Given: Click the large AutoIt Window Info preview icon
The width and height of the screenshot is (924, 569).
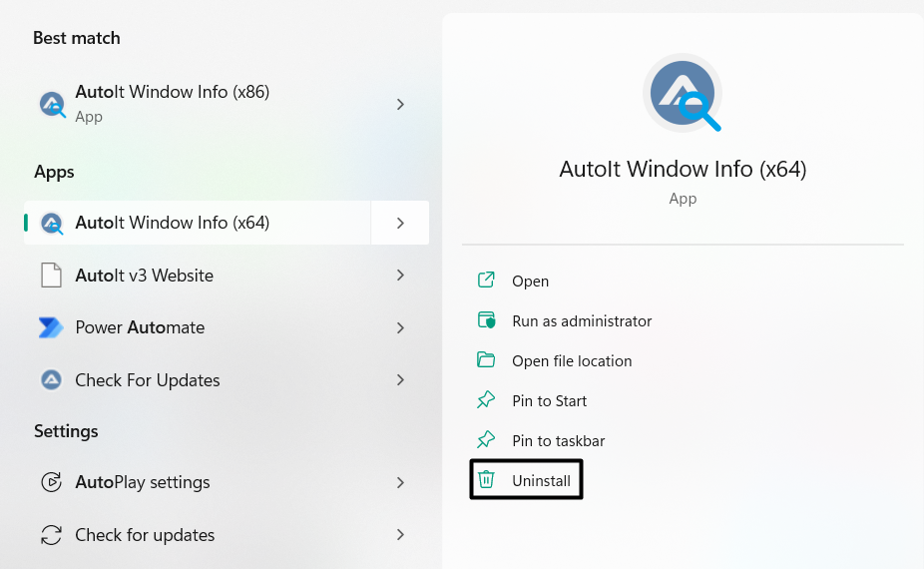Looking at the screenshot, I should [683, 93].
